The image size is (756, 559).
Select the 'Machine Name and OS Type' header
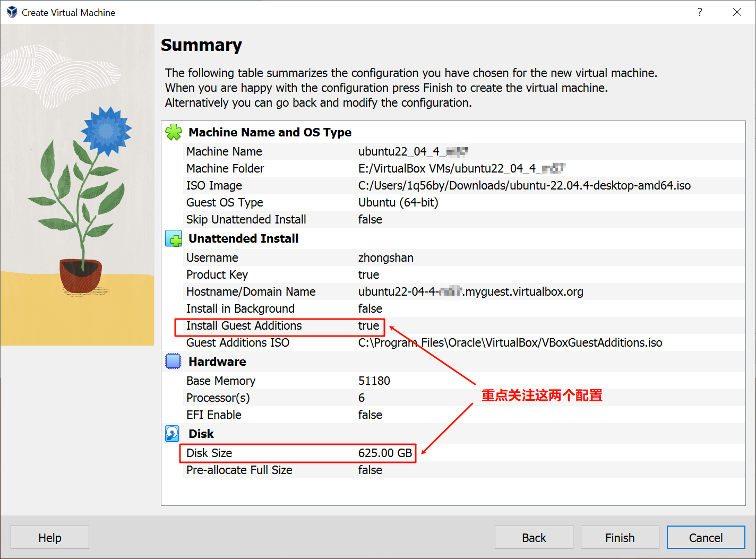[270, 132]
